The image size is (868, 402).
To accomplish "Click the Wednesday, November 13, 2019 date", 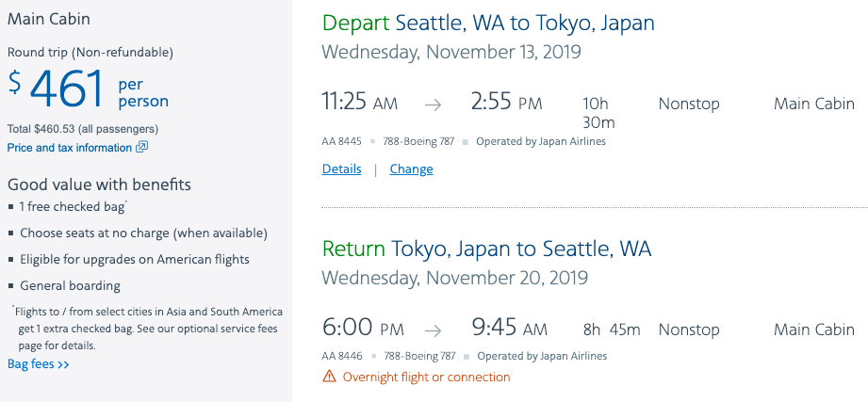I will tap(451, 51).
